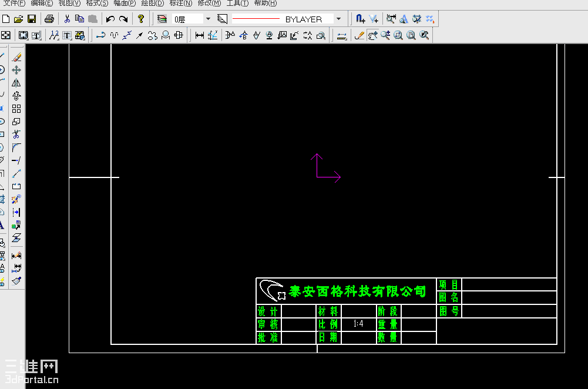Open the 修改(M) menu
The height and width of the screenshot is (389, 588).
click(209, 4)
